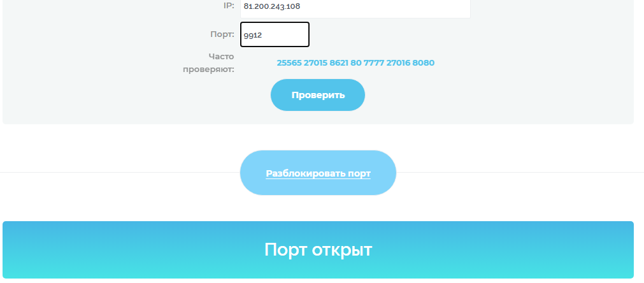Focus the Порт input field with 9912
This screenshot has height=283, width=644.
275,34
